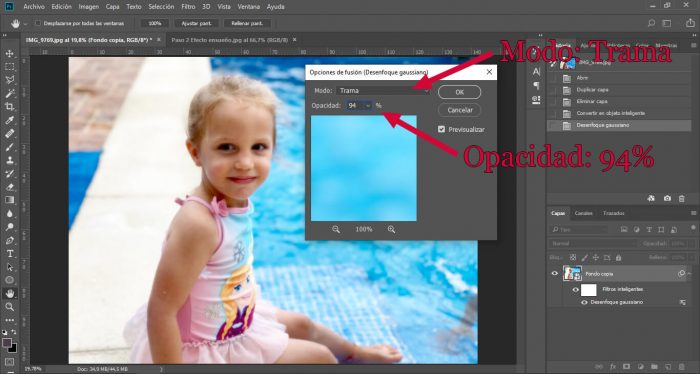Select the Zoom tool in toolbar
The image size is (700, 374).
(9, 307)
